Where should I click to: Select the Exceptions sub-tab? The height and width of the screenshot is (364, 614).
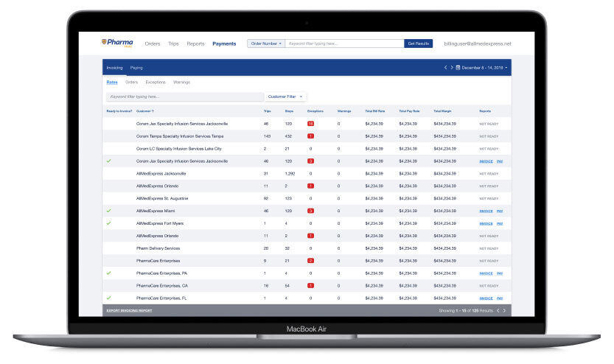coord(156,83)
